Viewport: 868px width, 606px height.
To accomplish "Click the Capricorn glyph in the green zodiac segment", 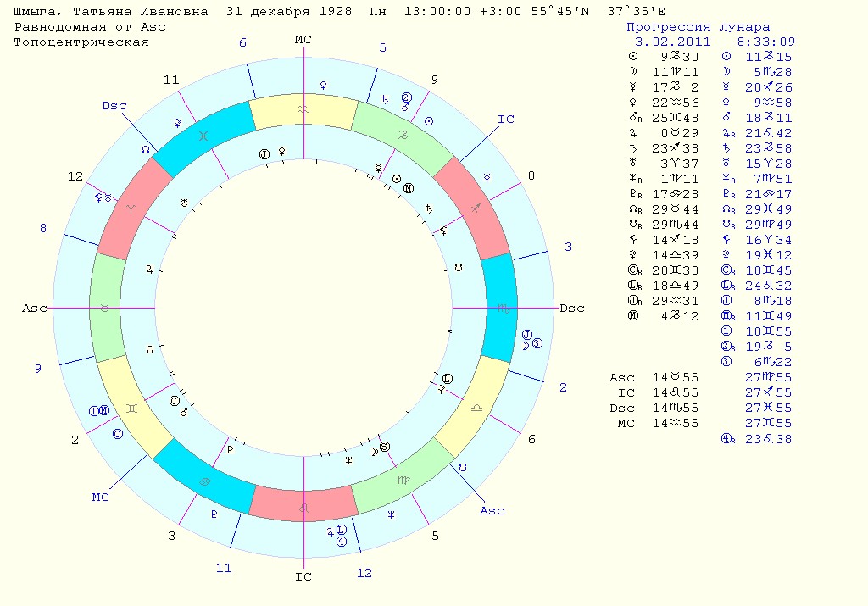I will pos(403,135).
